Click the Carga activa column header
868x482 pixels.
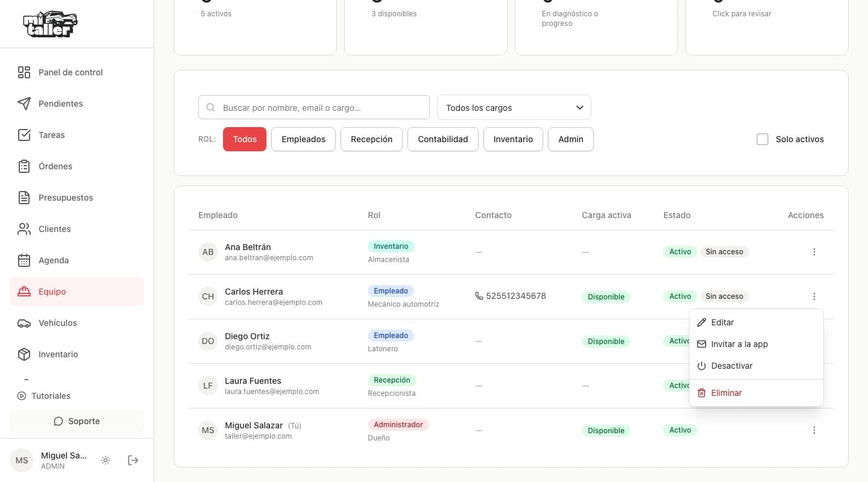606,215
